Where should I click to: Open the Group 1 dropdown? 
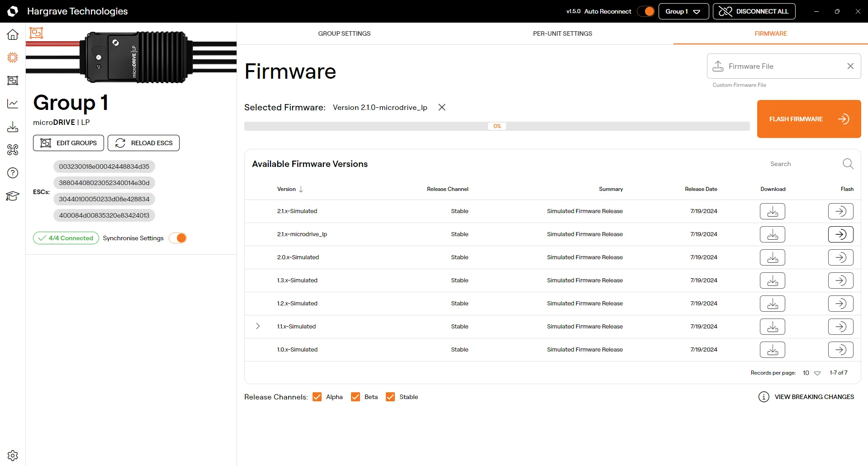coord(683,11)
